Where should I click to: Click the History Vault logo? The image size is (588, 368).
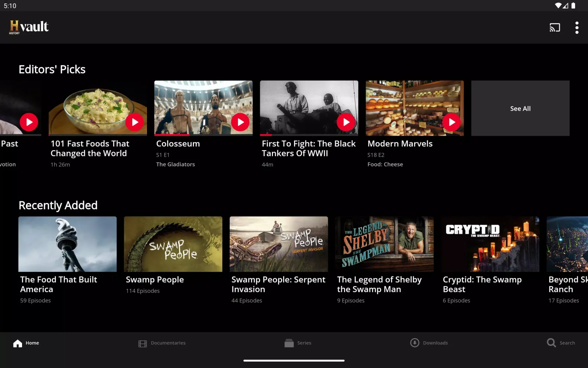tap(29, 27)
